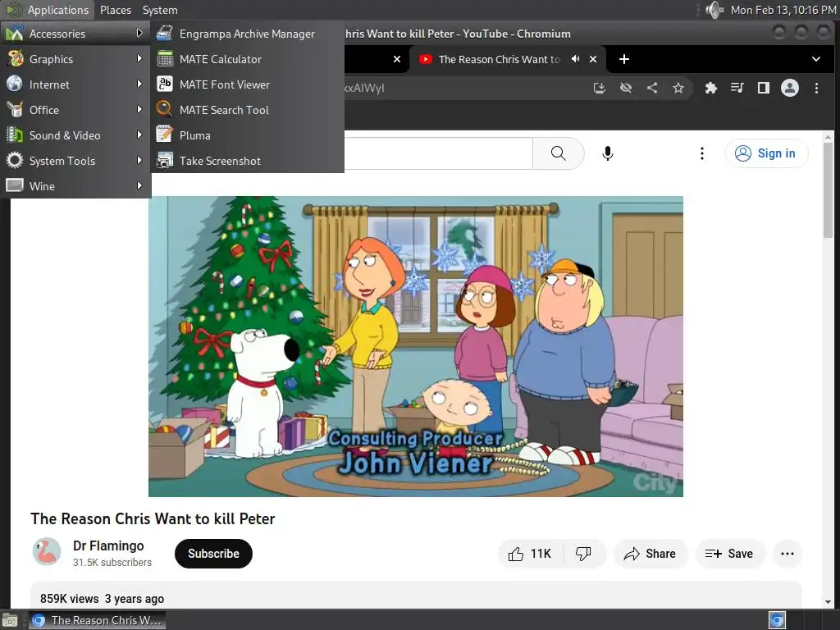Click the crossed-eye tracking protection icon
The image size is (840, 630).
pyautogui.click(x=626, y=88)
